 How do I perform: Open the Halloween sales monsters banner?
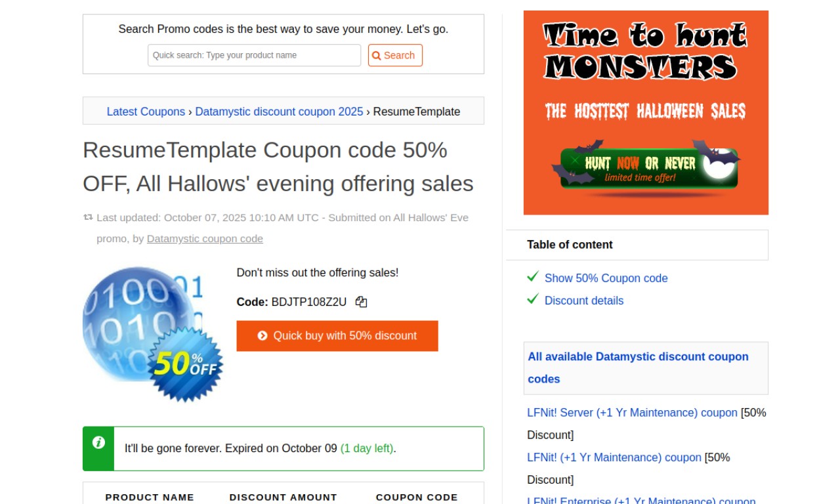[x=646, y=112]
